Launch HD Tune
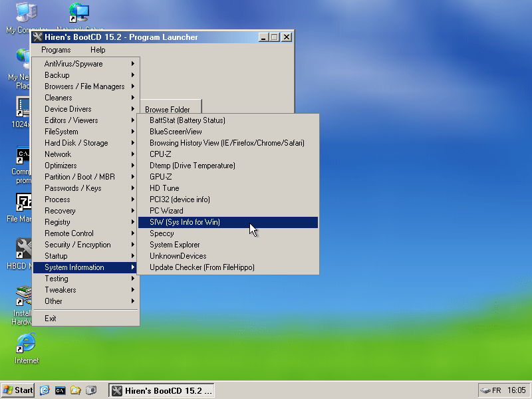The image size is (532, 399). point(228,188)
